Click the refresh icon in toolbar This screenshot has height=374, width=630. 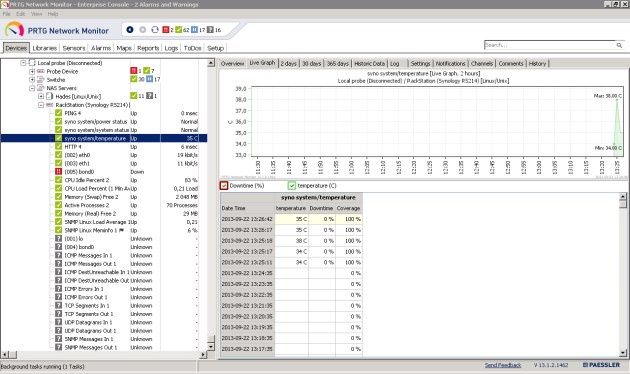click(x=155, y=30)
